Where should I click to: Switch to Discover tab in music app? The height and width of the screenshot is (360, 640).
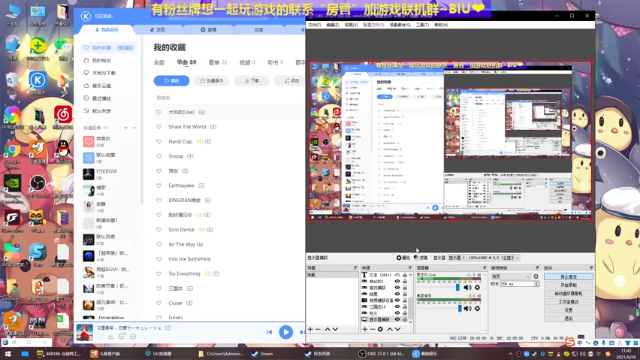(157, 30)
